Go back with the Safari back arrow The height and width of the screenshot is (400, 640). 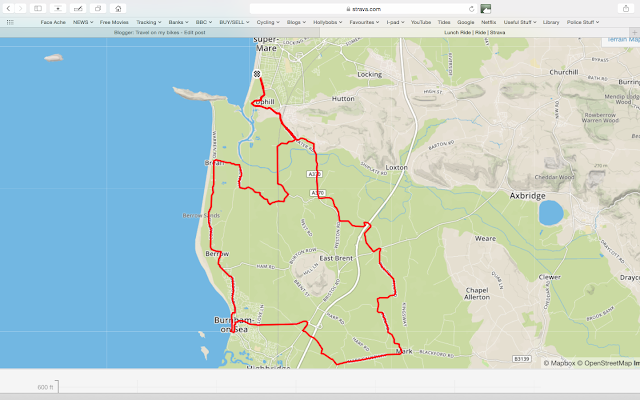[x=8, y=9]
